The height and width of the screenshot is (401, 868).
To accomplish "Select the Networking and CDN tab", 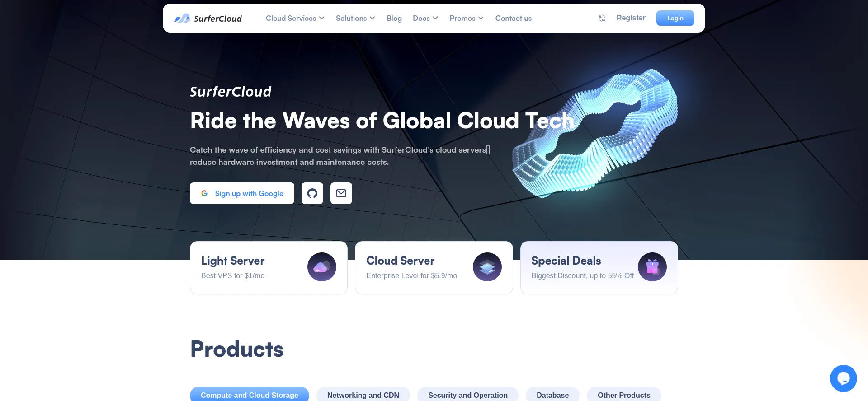I will (363, 395).
